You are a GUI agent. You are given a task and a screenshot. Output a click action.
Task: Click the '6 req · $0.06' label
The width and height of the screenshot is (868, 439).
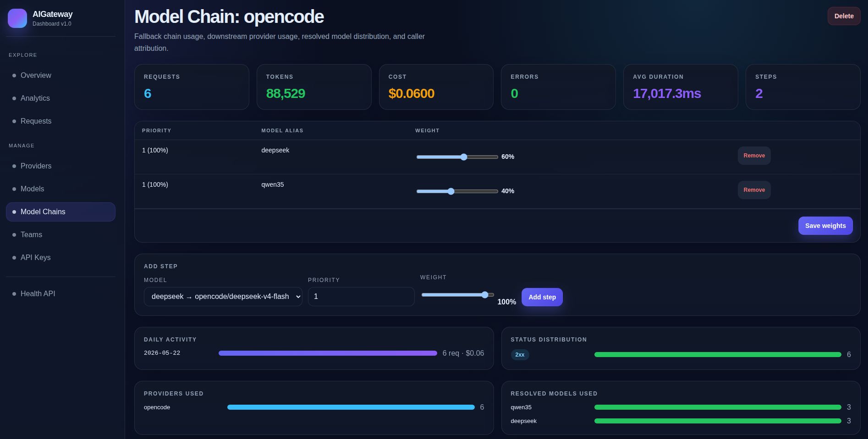[463, 353]
